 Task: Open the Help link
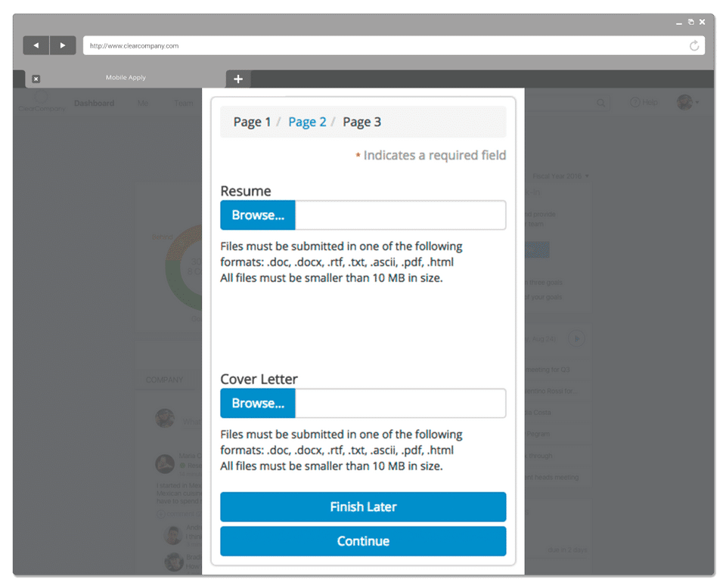point(644,102)
